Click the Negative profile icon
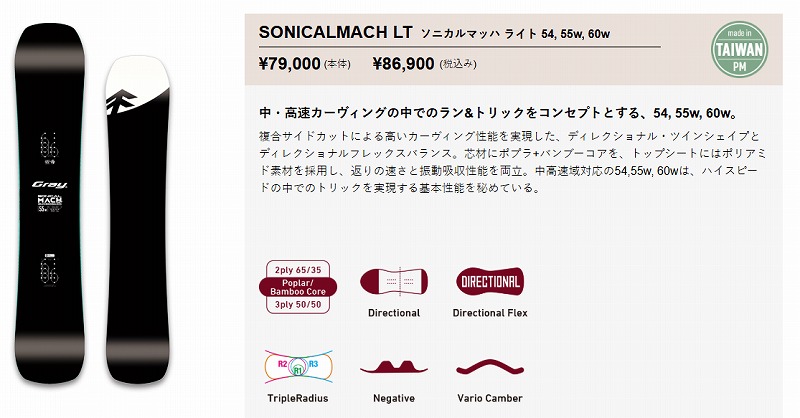The width and height of the screenshot is (800, 418). click(x=394, y=367)
